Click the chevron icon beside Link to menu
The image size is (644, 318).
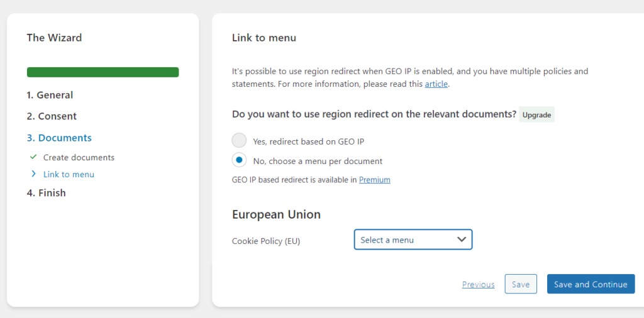(x=33, y=174)
